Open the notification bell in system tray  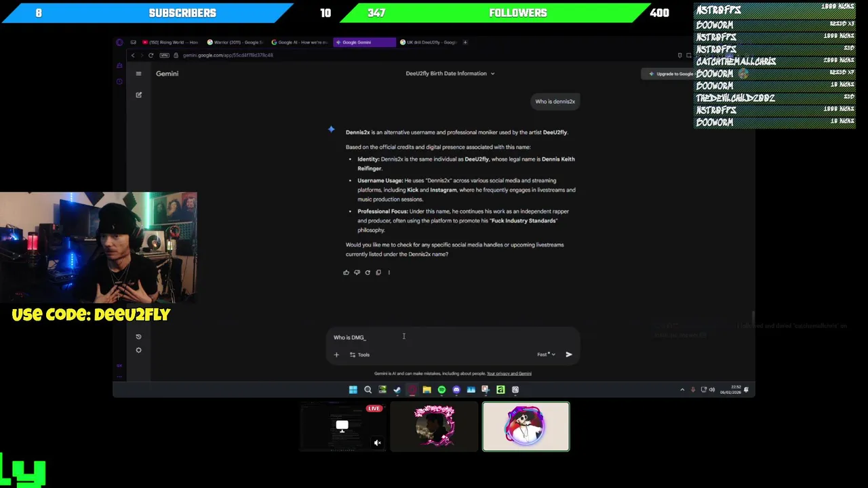[746, 390]
